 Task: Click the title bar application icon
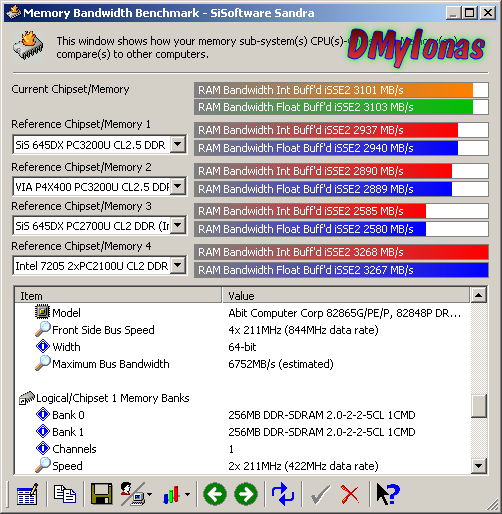pos(13,13)
